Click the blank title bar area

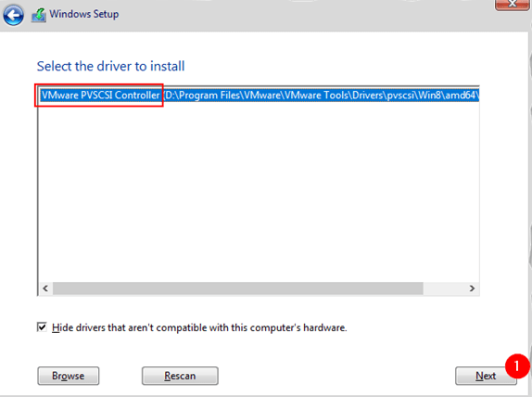[305, 15]
